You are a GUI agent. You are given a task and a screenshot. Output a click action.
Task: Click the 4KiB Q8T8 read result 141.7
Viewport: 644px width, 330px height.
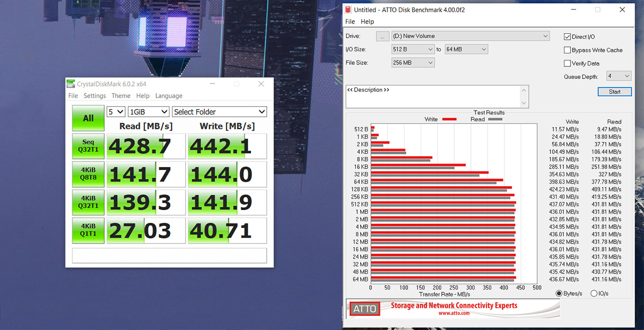pos(146,175)
